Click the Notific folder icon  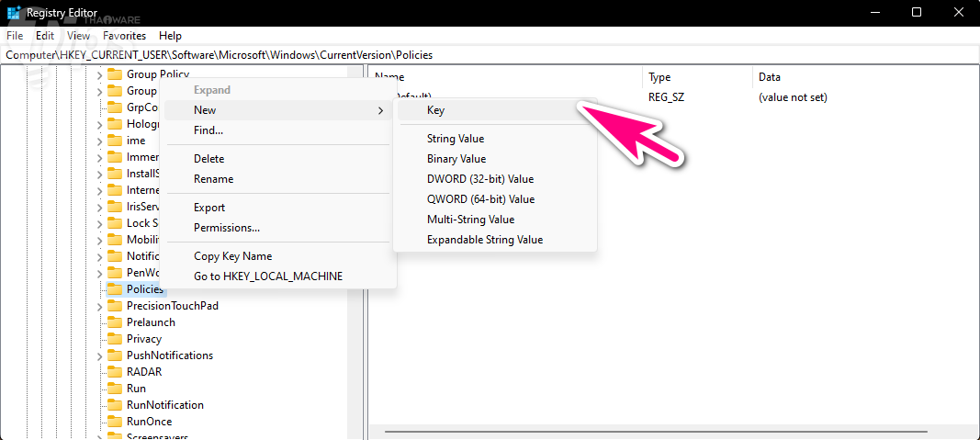tap(115, 255)
